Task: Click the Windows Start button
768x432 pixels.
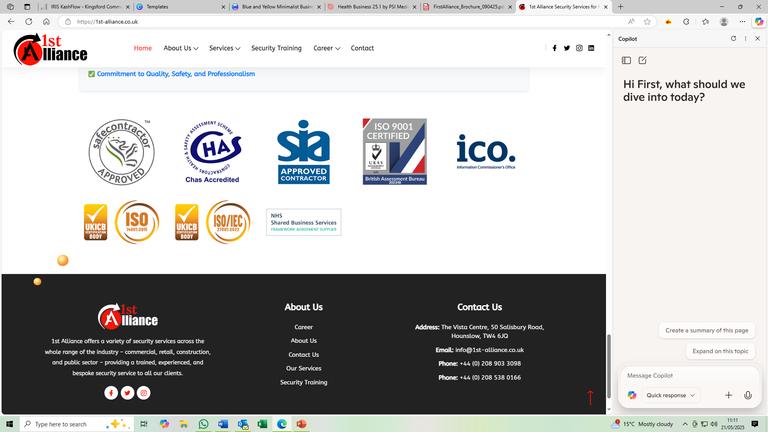Action: click(9, 424)
